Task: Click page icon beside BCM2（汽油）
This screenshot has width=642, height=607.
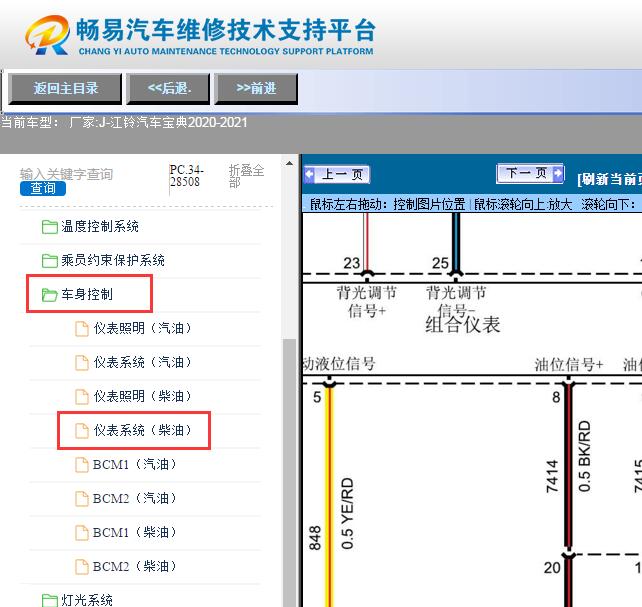Action: pos(82,499)
